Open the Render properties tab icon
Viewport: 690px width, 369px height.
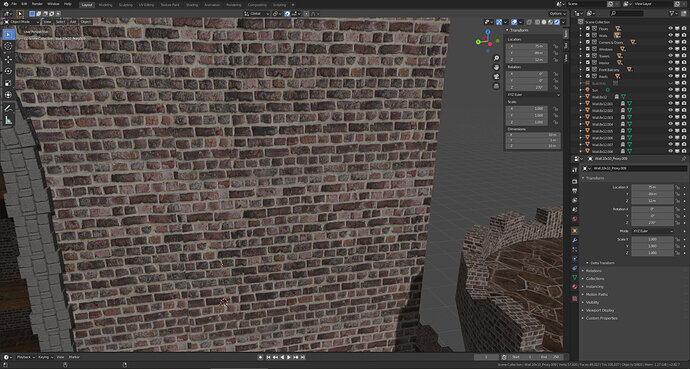(575, 181)
